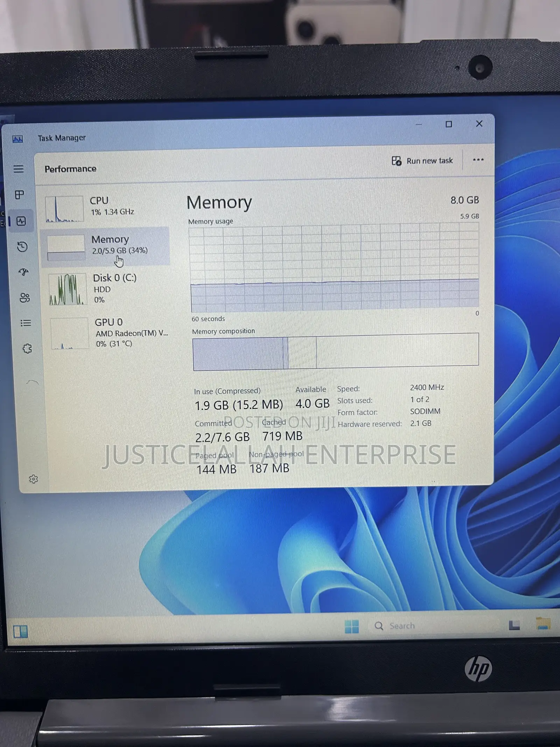Open the Services page icon
This screenshot has width=560, height=747.
27,348
